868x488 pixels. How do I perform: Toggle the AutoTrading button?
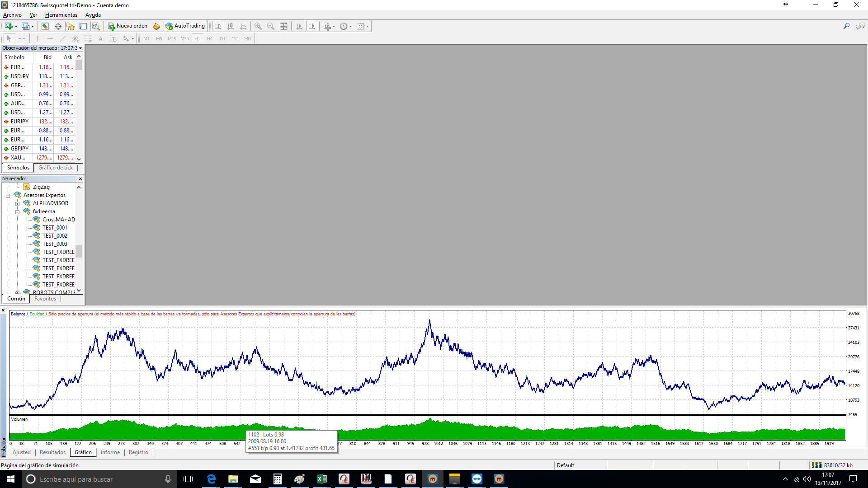pos(185,26)
